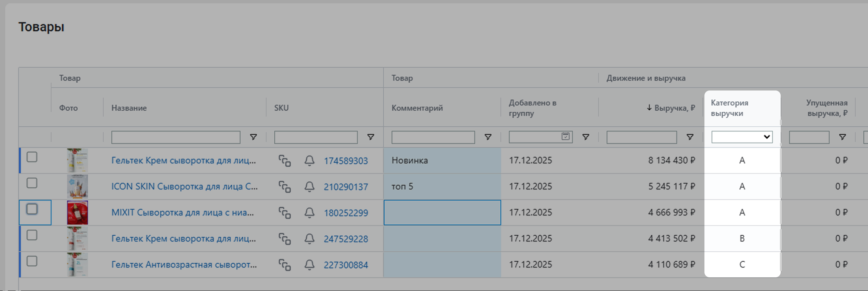Open the Комментарий column filter icon
The height and width of the screenshot is (291, 868).
point(487,137)
